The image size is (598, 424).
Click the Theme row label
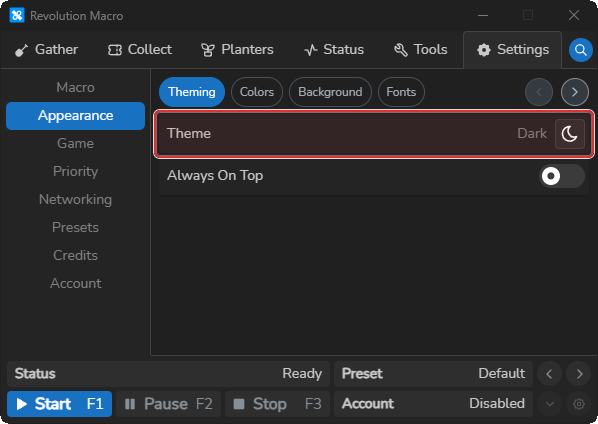click(189, 133)
